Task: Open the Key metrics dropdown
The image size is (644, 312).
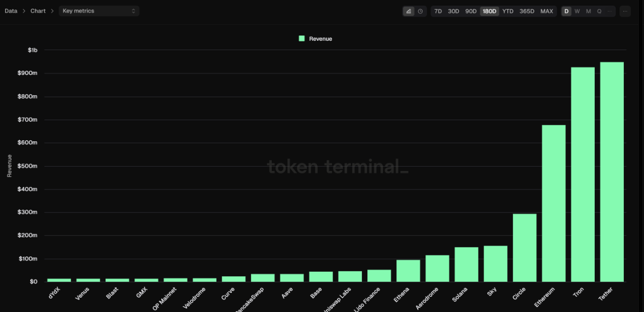Action: pos(98,11)
